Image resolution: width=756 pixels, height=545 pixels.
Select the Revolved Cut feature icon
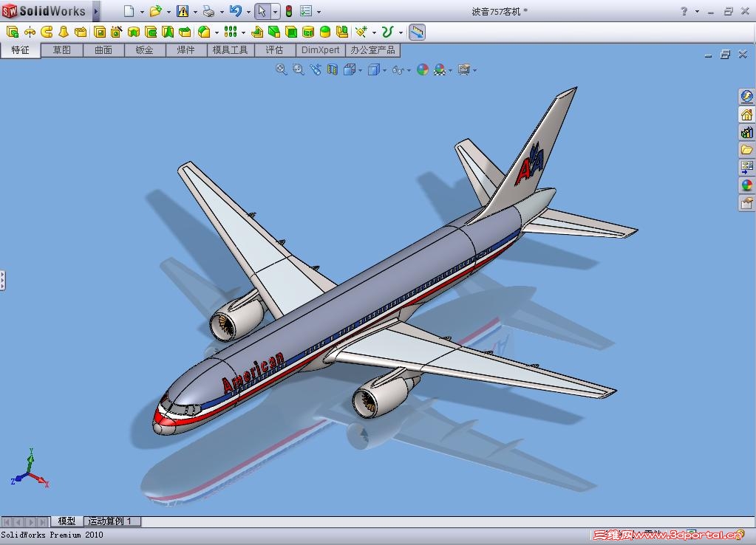click(x=134, y=32)
